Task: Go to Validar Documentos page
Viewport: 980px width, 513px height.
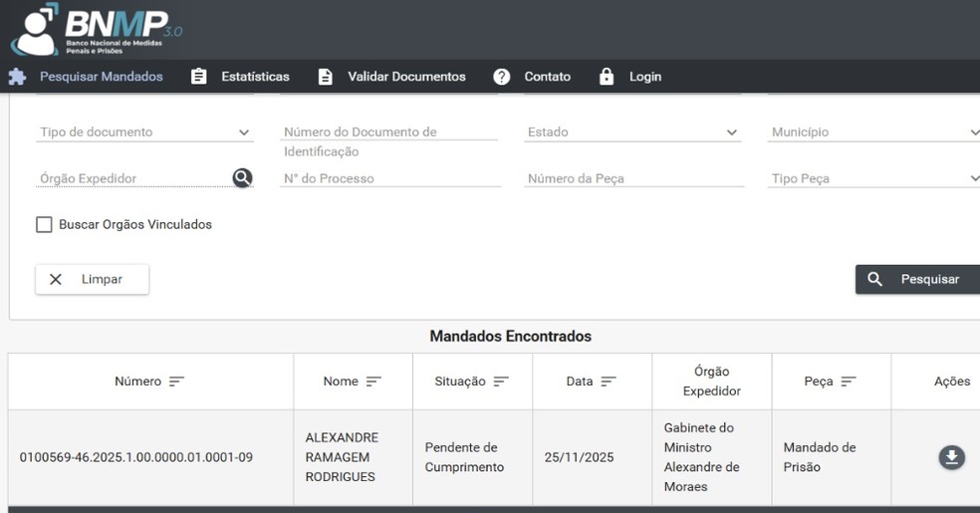Action: pos(406,77)
